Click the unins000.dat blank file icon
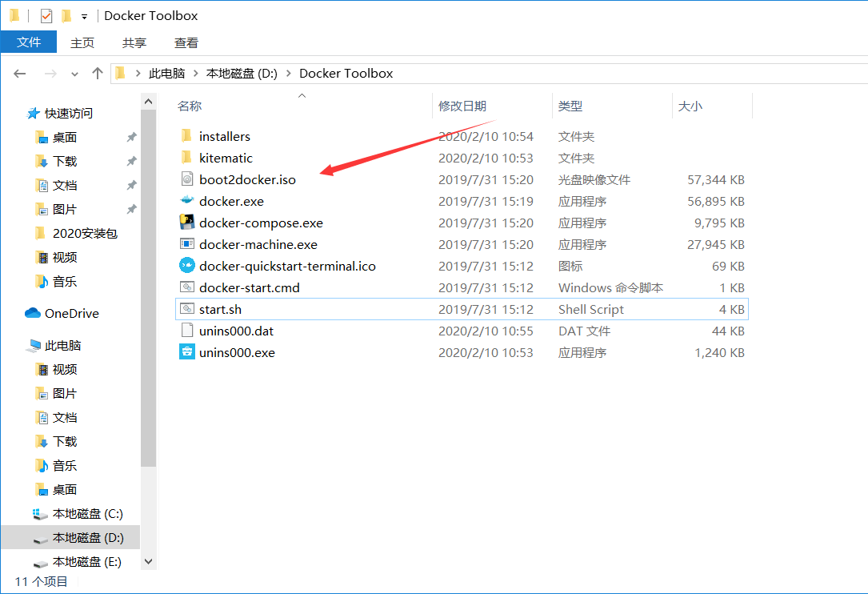868x594 pixels. point(187,331)
